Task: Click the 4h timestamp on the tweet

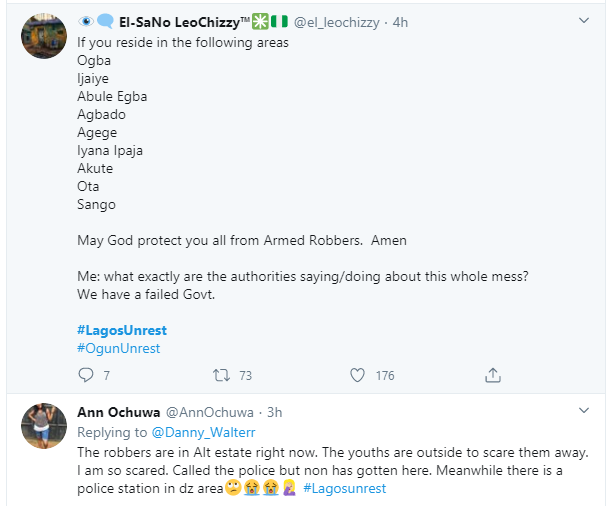Action: tap(398, 21)
